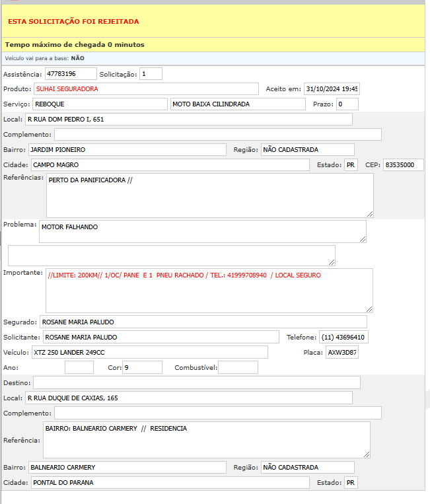Click the Cidade field with CAMPO MAGRO

tap(170, 165)
